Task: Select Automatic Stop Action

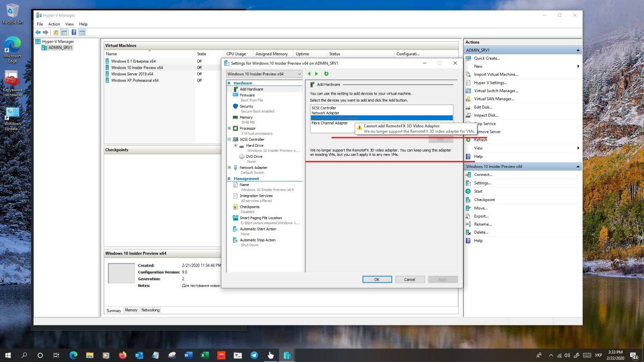Action: coord(258,240)
